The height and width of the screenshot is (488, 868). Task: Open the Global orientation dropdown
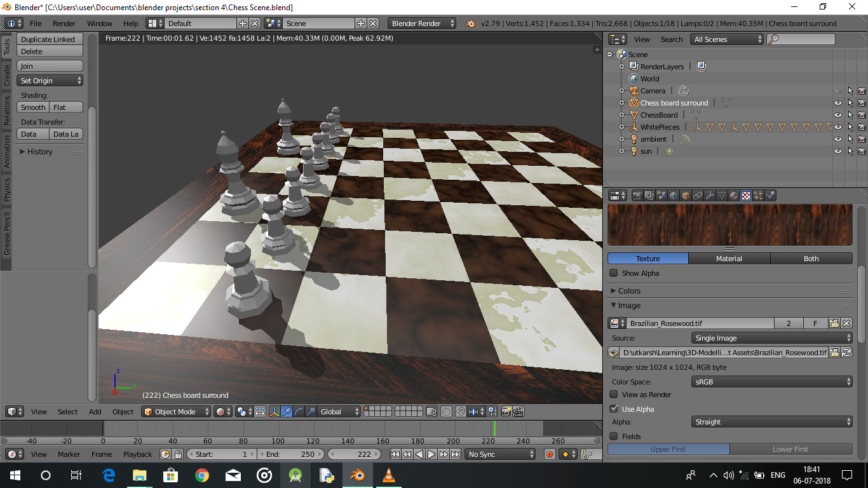click(339, 412)
